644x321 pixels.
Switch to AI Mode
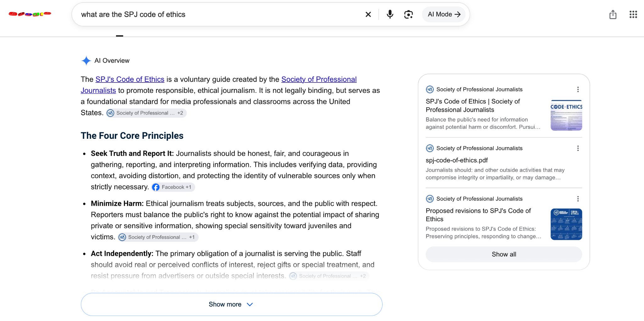(444, 14)
